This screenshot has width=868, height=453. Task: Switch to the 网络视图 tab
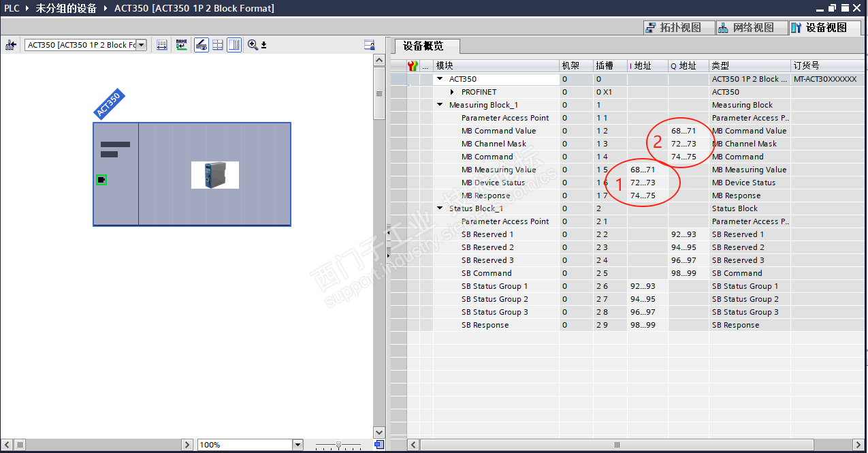point(752,28)
